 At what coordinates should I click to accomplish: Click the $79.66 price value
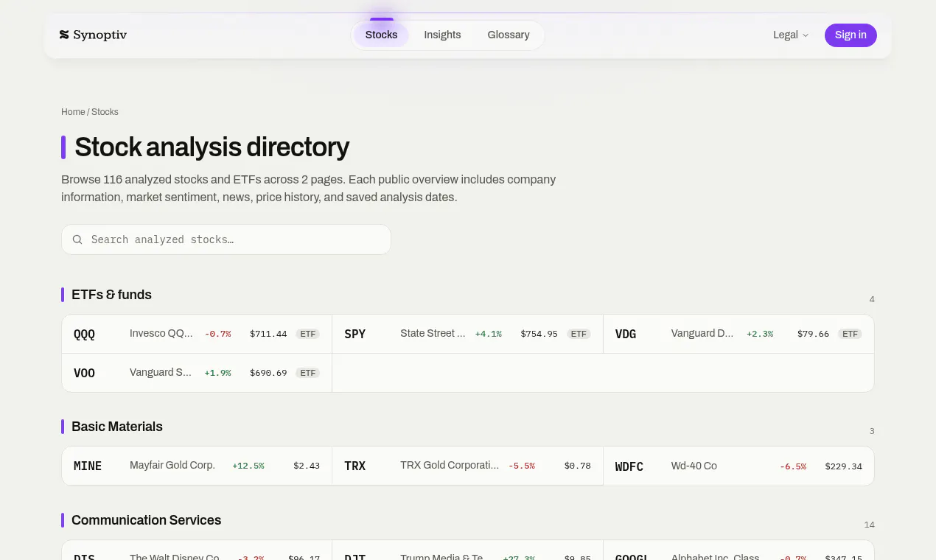[813, 334]
